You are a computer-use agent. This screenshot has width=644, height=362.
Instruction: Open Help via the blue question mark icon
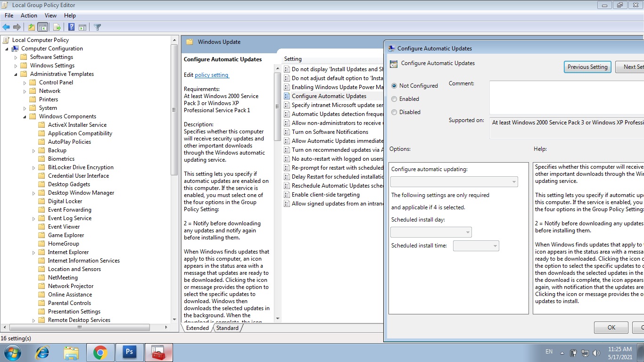pos(71,27)
